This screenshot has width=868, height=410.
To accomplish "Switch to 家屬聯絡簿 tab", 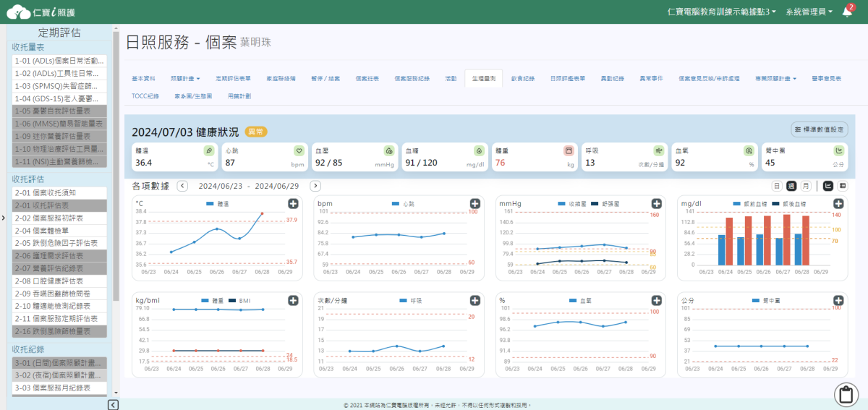I will pos(281,77).
